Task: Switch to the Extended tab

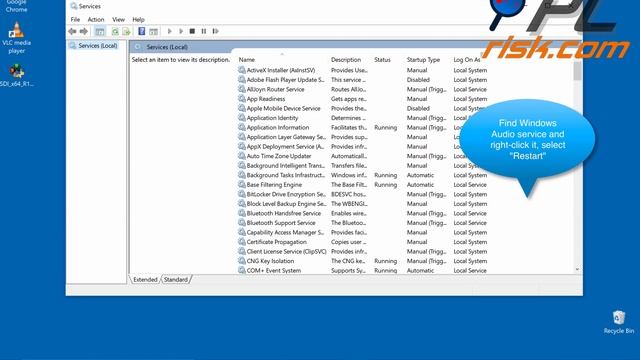Action: click(145, 280)
